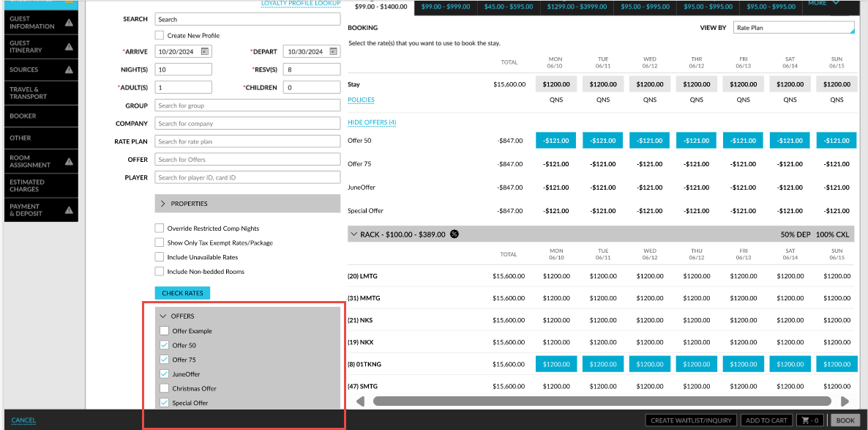Uncheck the Offer 50 checkbox
This screenshot has height=430, width=868.
click(x=164, y=345)
